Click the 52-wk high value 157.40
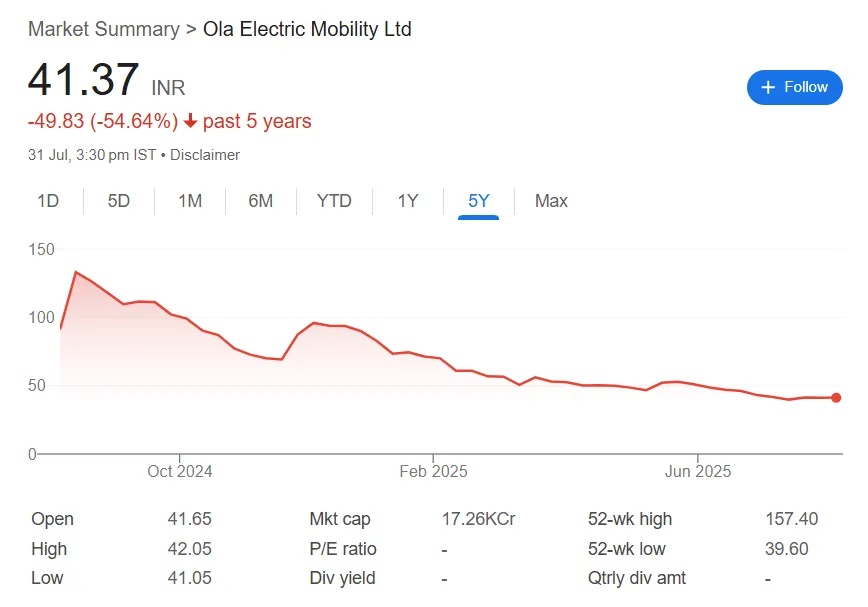 tap(790, 519)
